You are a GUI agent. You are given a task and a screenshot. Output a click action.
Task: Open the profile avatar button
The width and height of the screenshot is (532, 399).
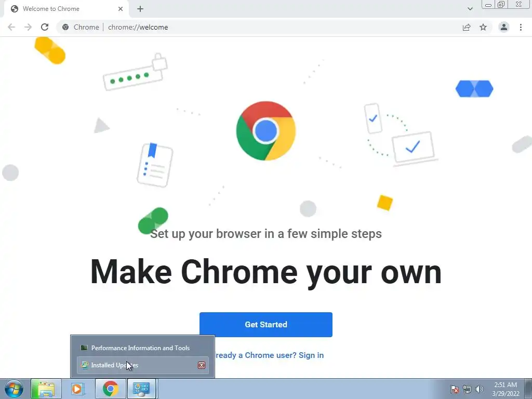(504, 27)
